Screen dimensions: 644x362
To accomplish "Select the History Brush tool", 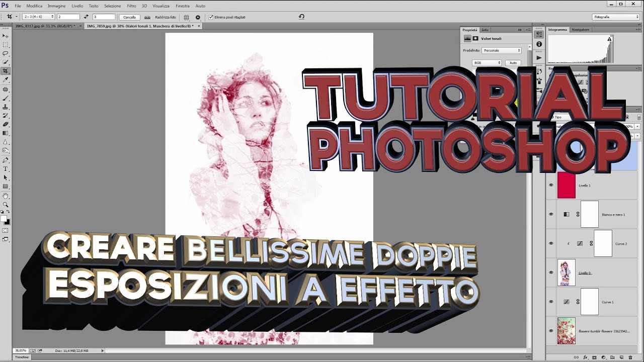I will [6, 115].
